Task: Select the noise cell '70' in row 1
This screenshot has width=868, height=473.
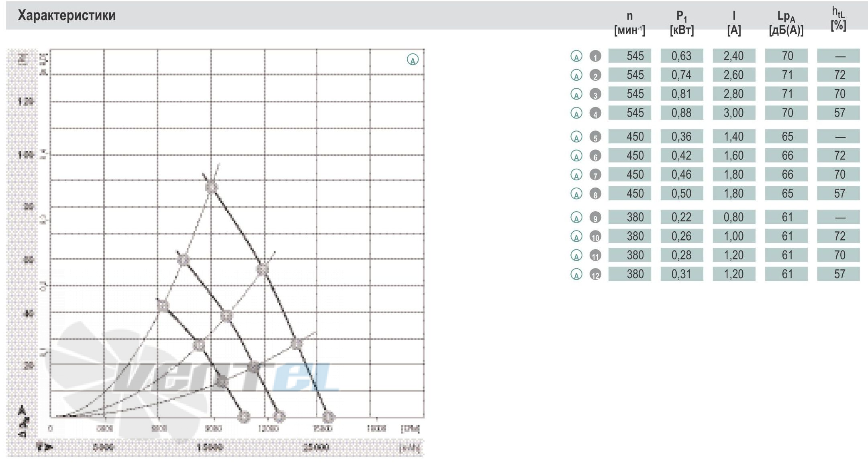Action: [x=786, y=56]
